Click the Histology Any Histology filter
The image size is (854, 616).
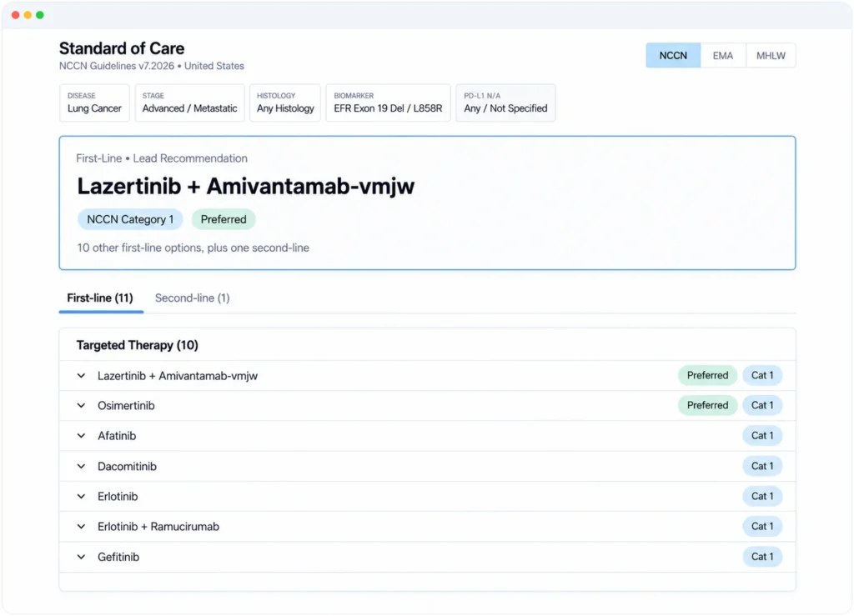pyautogui.click(x=285, y=103)
